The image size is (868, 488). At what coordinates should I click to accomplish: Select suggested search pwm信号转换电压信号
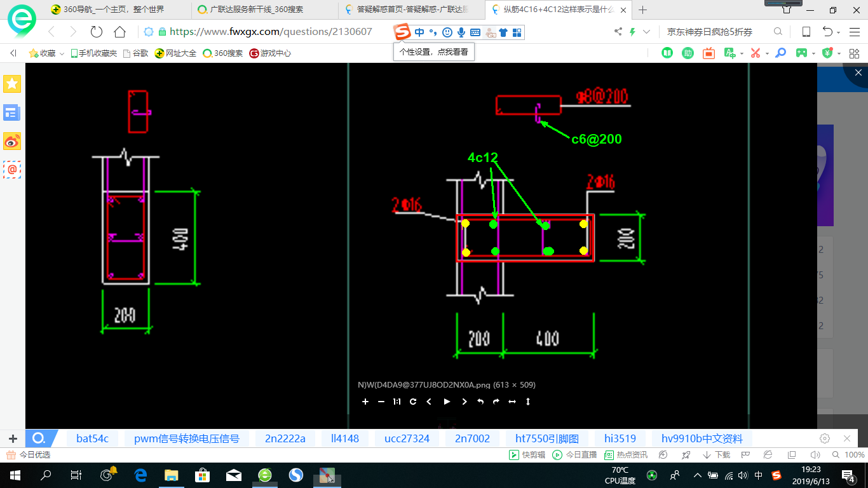(186, 438)
